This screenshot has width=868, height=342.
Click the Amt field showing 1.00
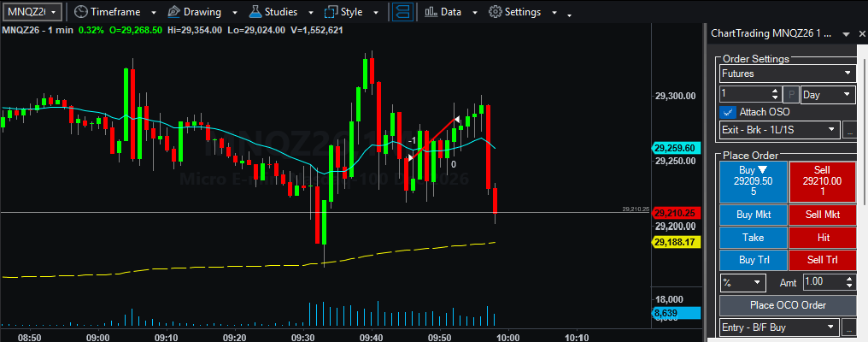(824, 282)
